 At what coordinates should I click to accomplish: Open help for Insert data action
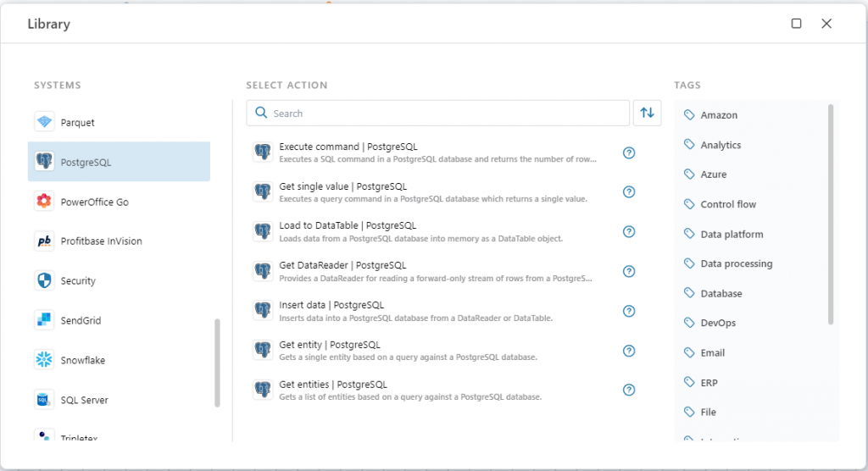coord(629,311)
